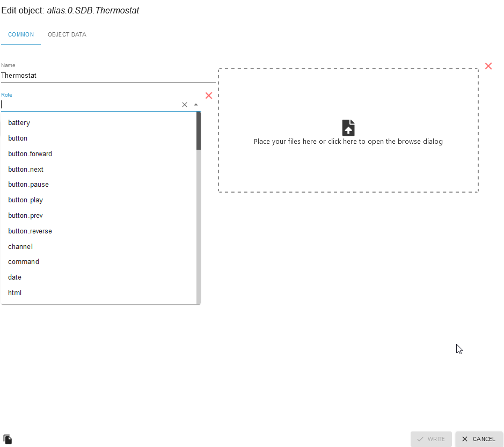Pick the 'channel' role entry
The height and width of the screenshot is (447, 504).
[x=20, y=247]
